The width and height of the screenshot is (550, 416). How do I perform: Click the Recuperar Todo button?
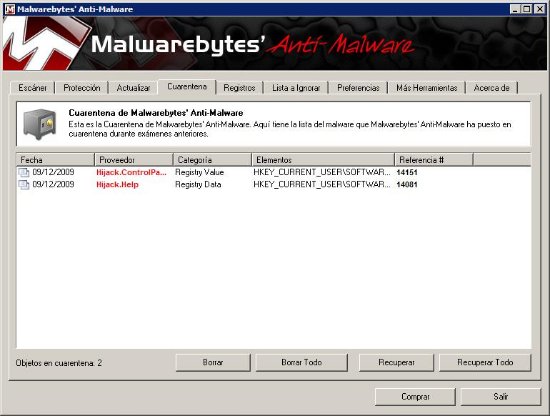(x=485, y=362)
